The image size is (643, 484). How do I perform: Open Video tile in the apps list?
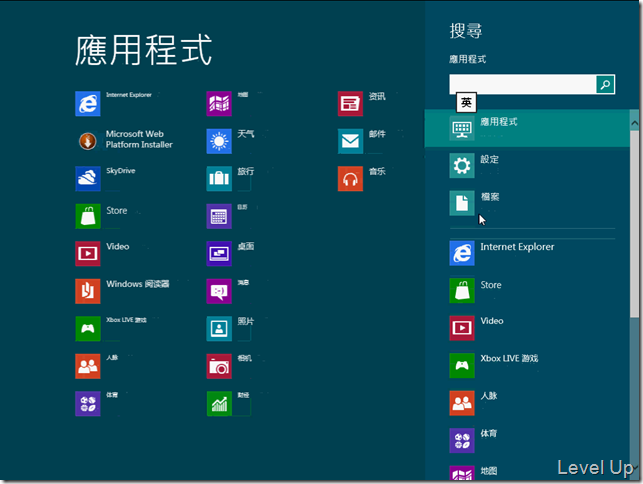coord(88,253)
